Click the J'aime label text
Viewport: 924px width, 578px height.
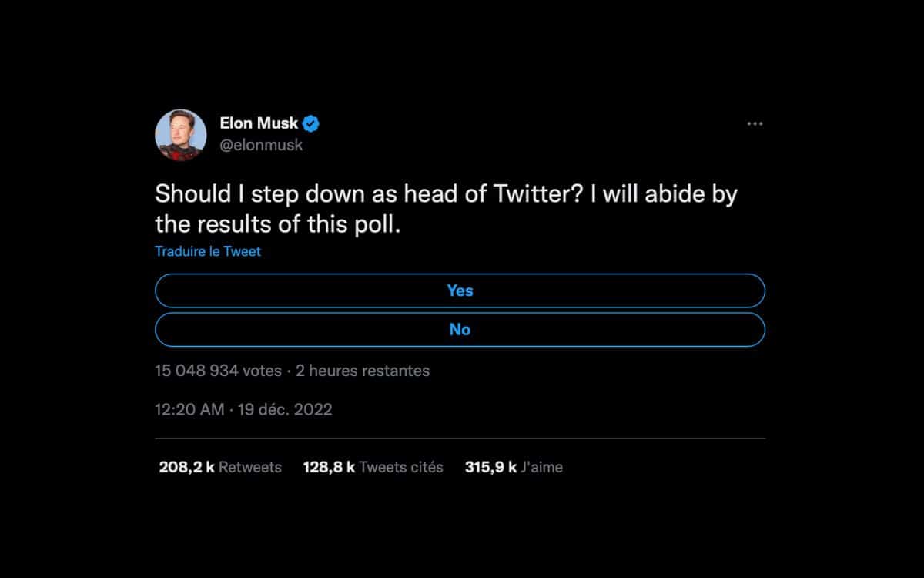pyautogui.click(x=542, y=467)
